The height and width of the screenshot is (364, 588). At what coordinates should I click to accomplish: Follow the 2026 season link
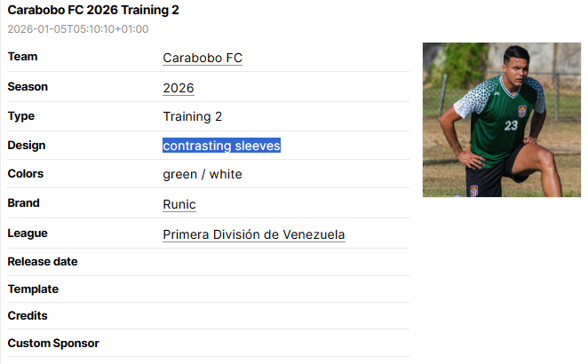pyautogui.click(x=179, y=88)
